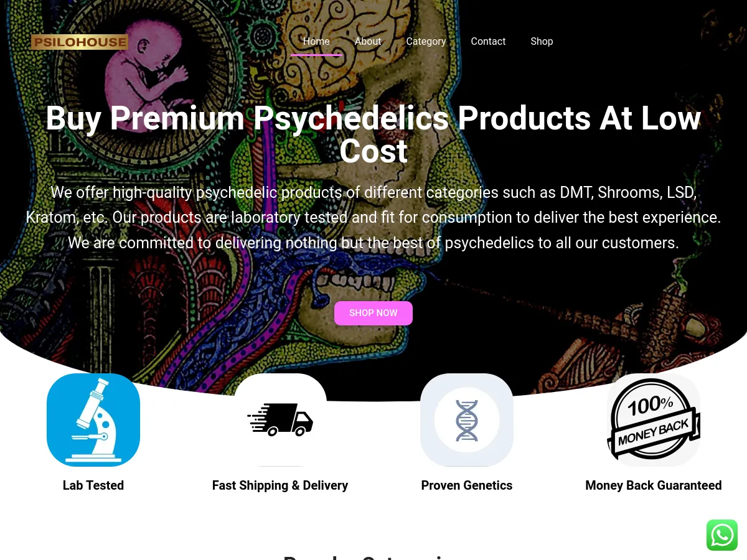Click the fetus artwork in the hero image
747x560 pixels.
(x=148, y=75)
